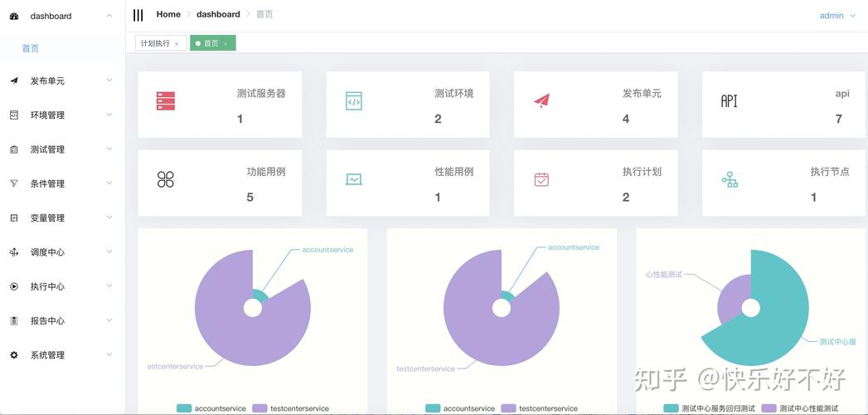Click the move-arrows icon beside 调度中心
Image resolution: width=868 pixels, height=415 pixels.
click(14, 252)
